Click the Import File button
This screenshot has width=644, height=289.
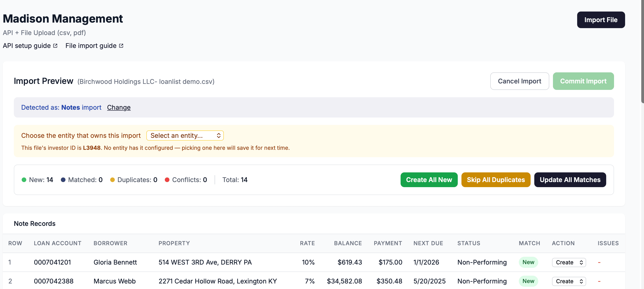[601, 20]
